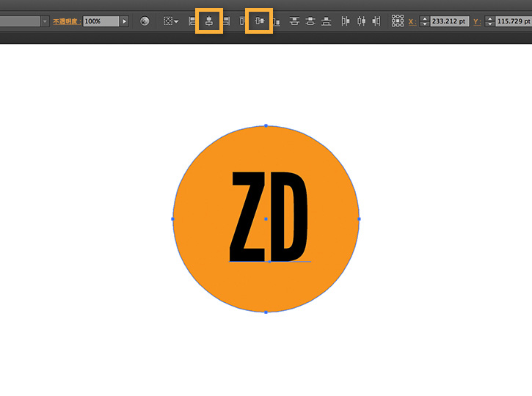Click the vertical align bottom icon
The width and height of the screenshot is (532, 396).
tap(277, 21)
